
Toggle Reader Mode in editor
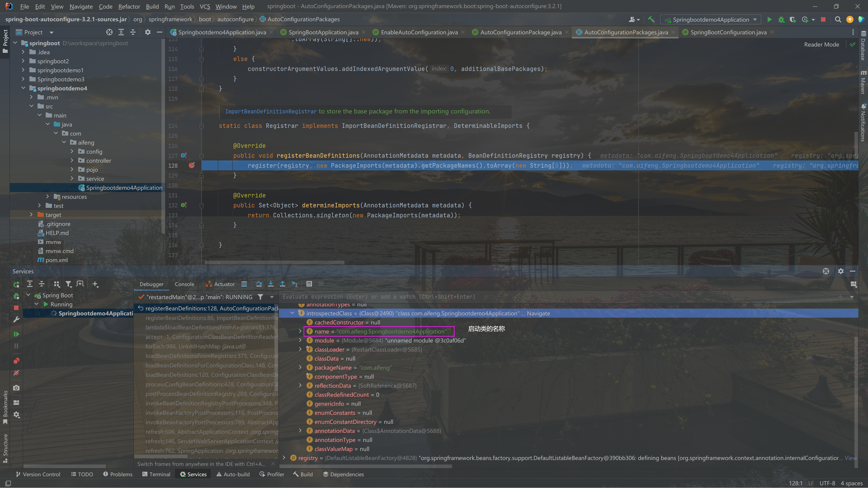(x=821, y=45)
